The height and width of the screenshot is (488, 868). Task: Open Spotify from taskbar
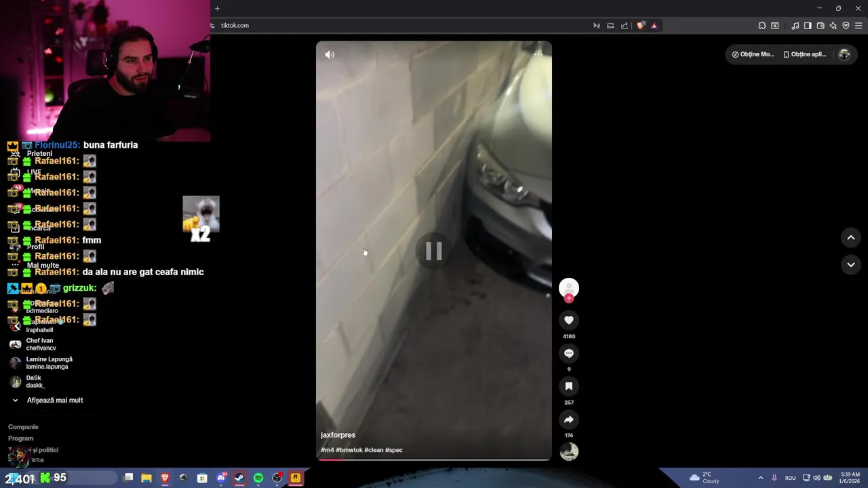click(x=258, y=478)
